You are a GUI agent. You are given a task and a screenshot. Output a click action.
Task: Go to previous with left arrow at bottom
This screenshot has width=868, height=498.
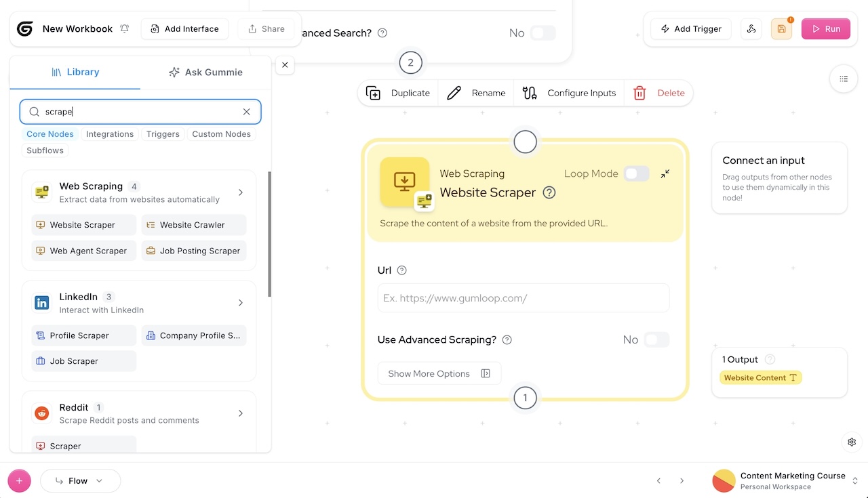point(658,481)
